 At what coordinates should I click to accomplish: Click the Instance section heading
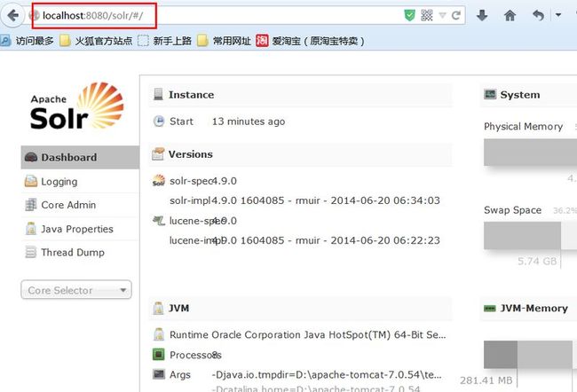[x=192, y=95]
